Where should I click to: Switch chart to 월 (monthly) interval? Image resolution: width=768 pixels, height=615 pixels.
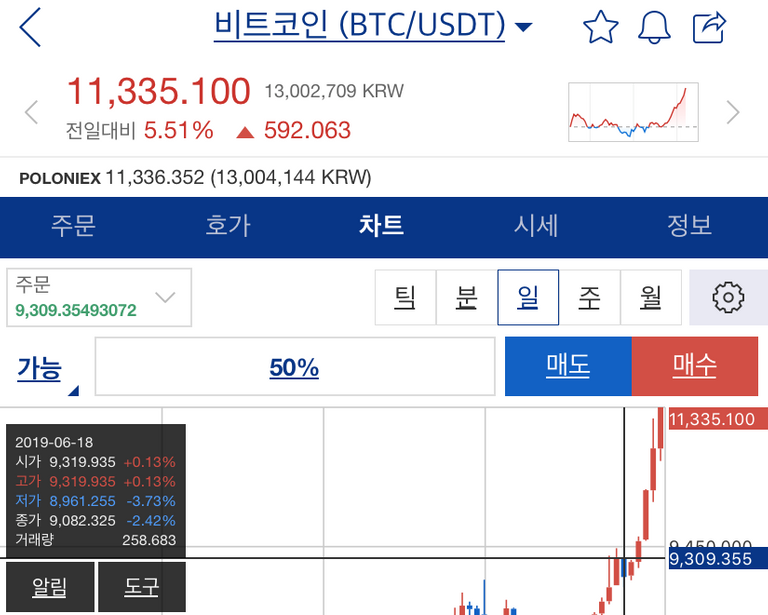pos(650,297)
